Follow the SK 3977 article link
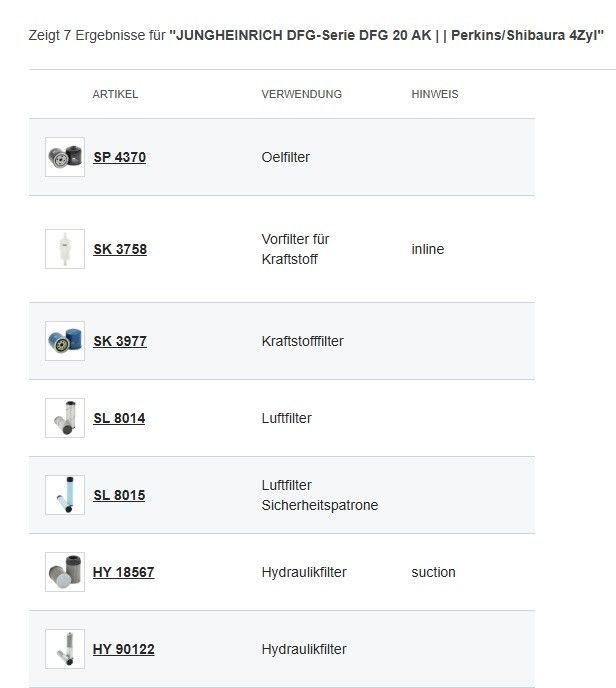 [x=120, y=341]
